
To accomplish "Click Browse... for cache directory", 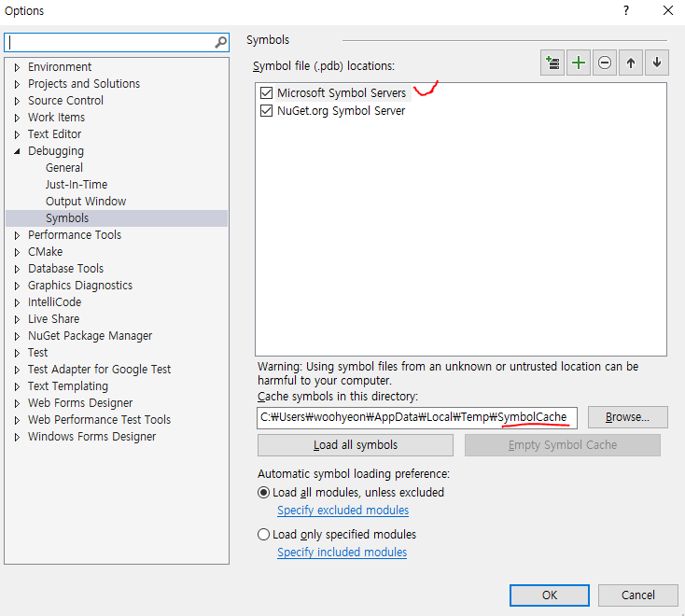I will pyautogui.click(x=627, y=417).
